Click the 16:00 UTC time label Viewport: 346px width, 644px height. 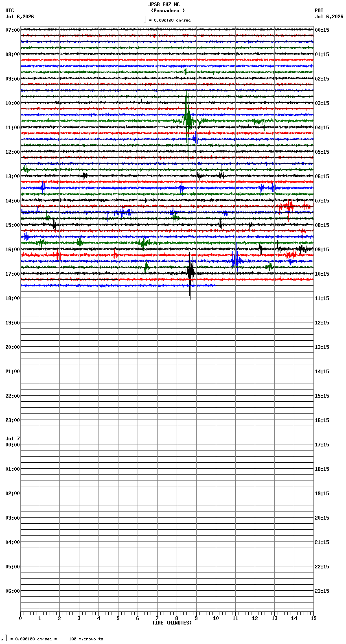(x=13, y=250)
